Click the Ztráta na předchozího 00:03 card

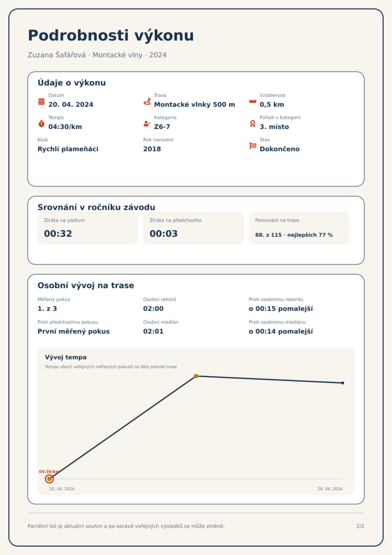click(194, 228)
